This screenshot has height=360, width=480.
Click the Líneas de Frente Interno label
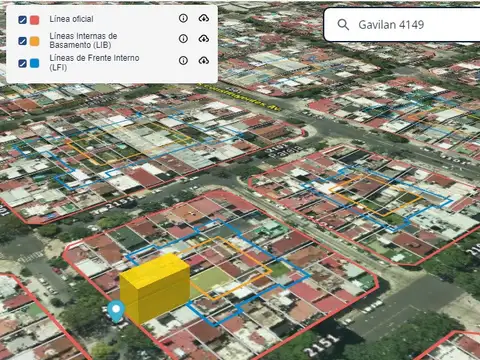[94, 62]
